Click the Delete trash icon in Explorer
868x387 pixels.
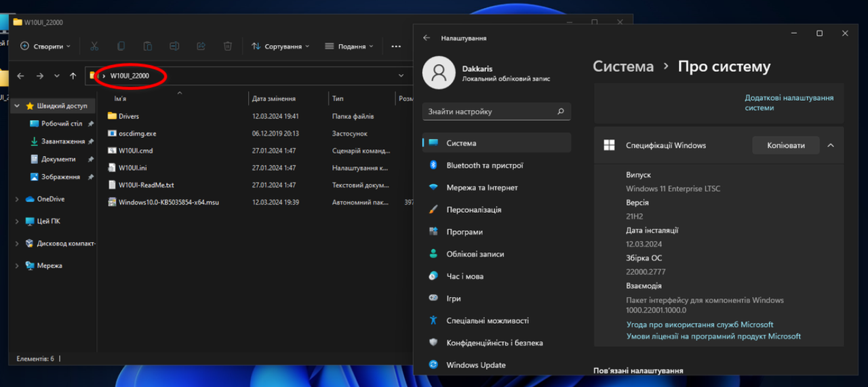pyautogui.click(x=228, y=46)
